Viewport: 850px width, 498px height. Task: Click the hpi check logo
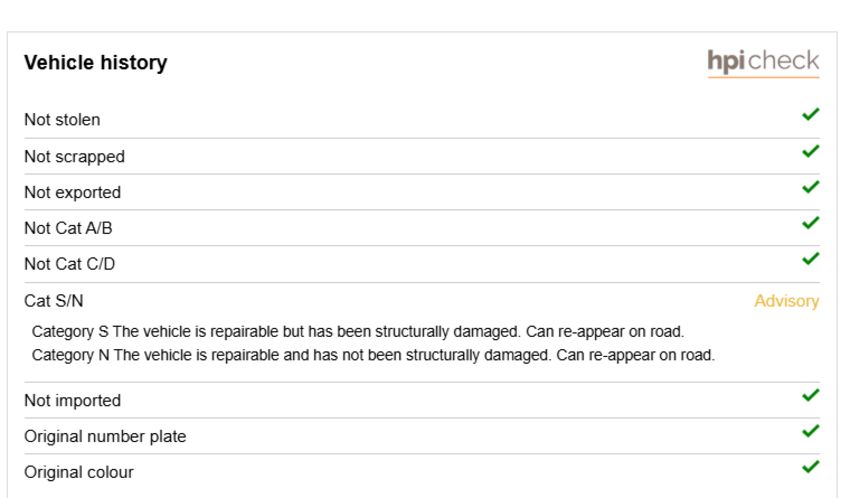(x=763, y=63)
